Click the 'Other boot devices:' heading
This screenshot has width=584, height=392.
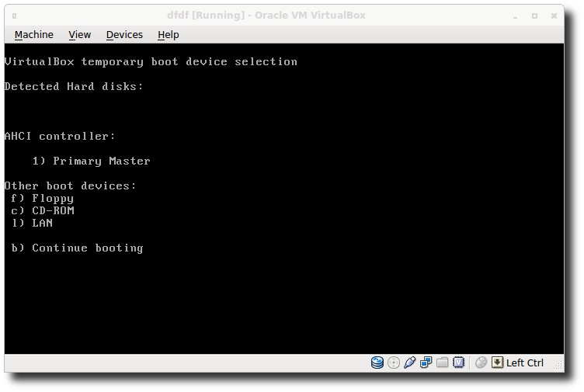click(x=71, y=186)
